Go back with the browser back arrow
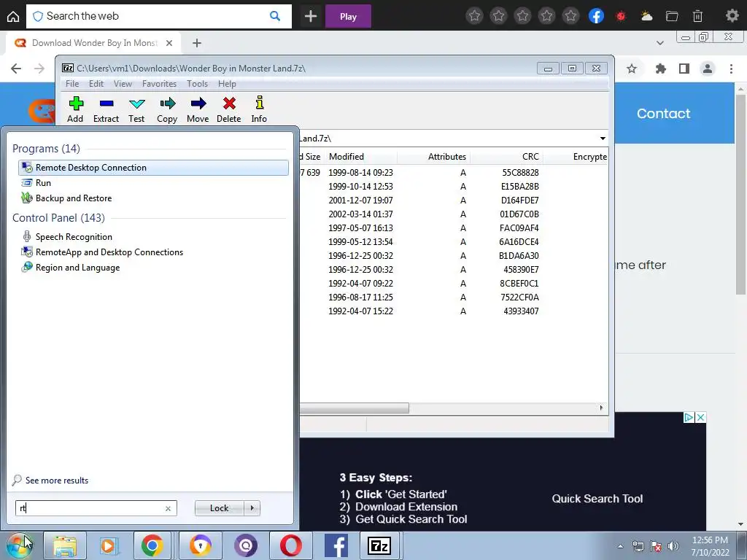747x560 pixels. tap(16, 69)
